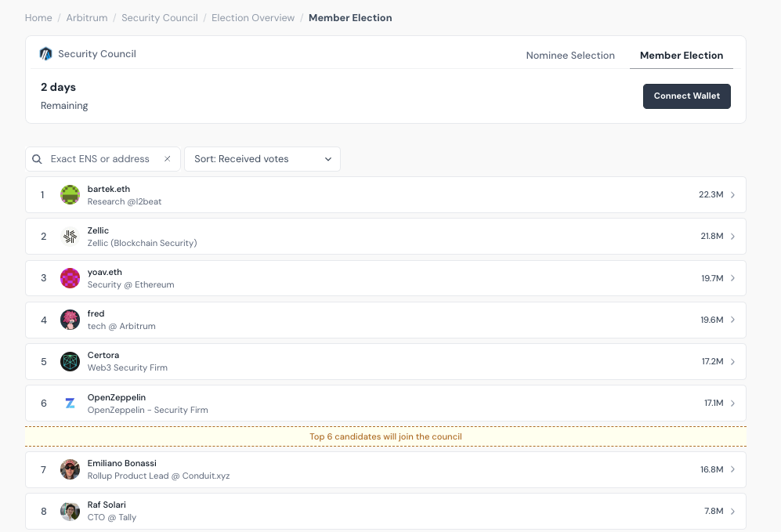Click the Arbitrum logo beside Security Council
Image resolution: width=781 pixels, height=532 pixels.
(x=45, y=54)
